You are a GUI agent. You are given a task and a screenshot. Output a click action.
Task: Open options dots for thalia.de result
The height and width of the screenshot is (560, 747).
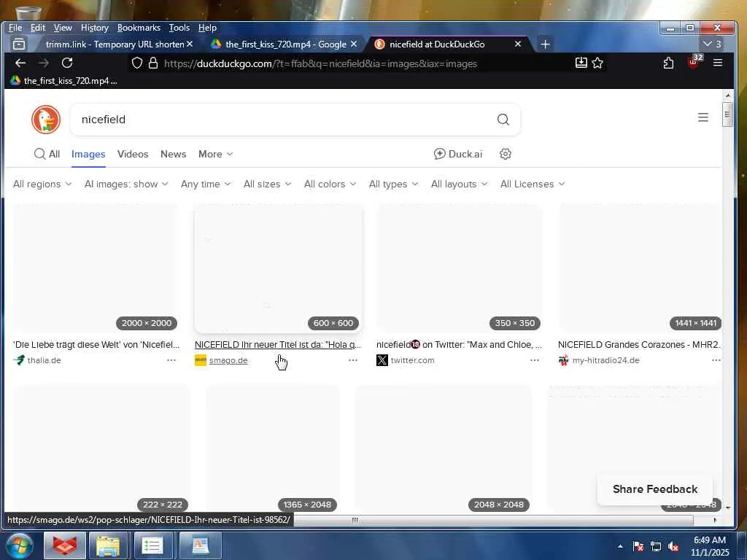(x=171, y=360)
